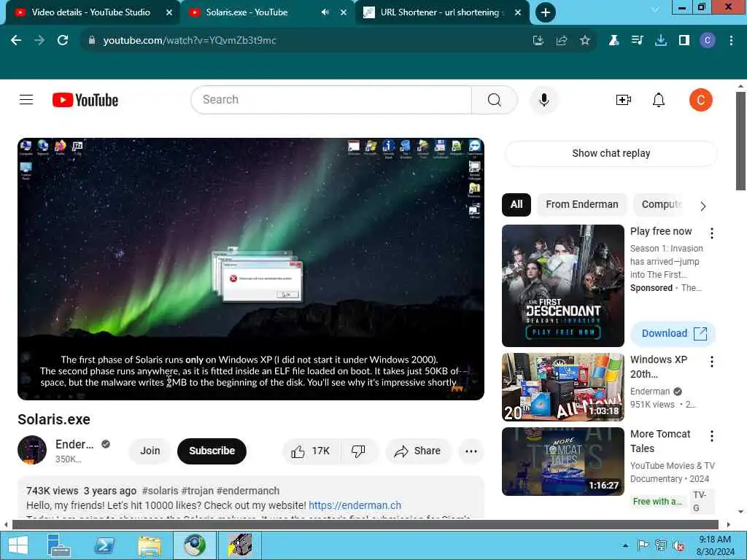The height and width of the screenshot is (560, 747).
Task: Subscribe to Enderman channel
Action: tap(212, 451)
